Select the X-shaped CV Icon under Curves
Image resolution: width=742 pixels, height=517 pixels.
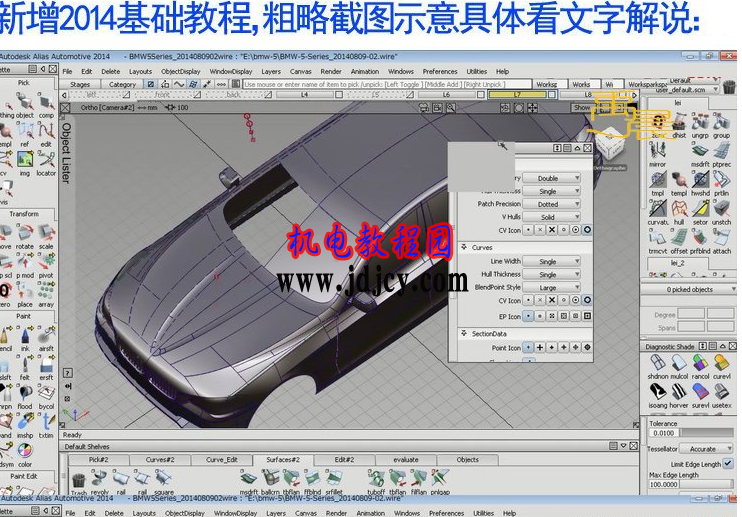pos(552,300)
